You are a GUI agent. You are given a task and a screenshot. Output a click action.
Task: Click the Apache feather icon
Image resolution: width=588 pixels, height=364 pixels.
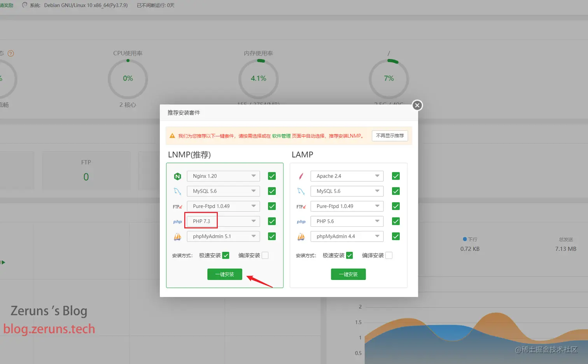coord(301,176)
